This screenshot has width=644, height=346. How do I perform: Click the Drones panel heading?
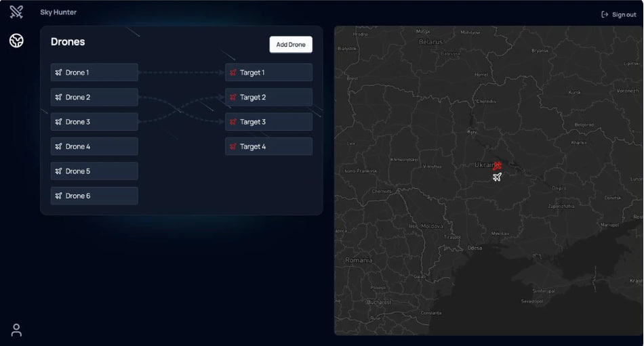point(68,42)
